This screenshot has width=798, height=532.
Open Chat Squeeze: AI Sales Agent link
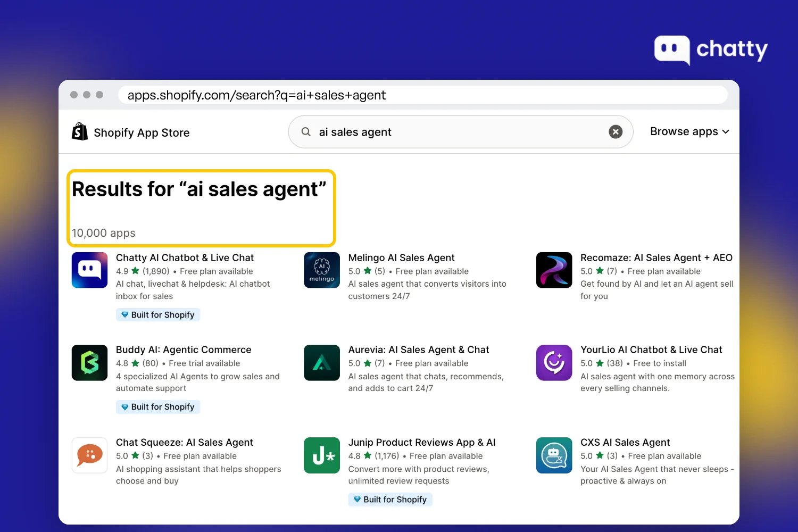coord(185,443)
